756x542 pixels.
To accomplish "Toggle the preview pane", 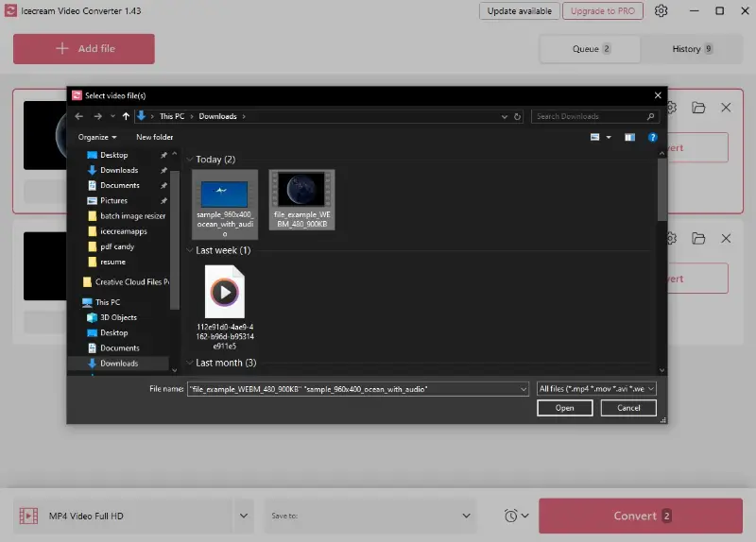I will (x=629, y=137).
